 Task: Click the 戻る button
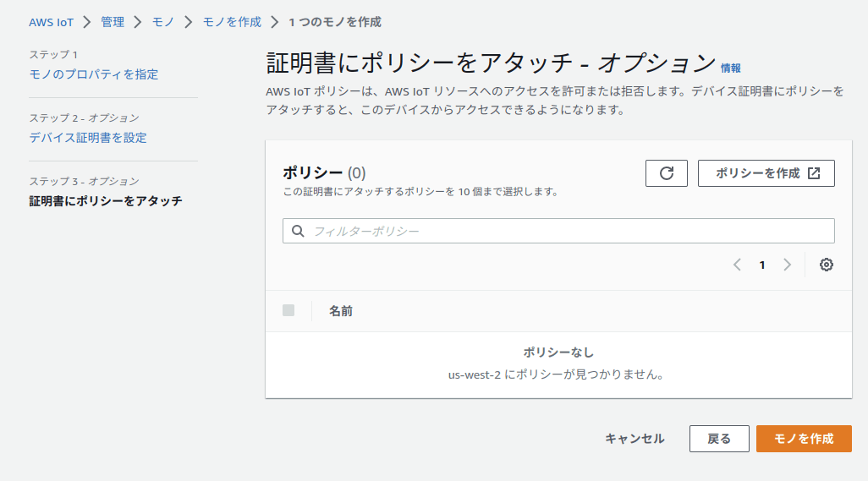point(719,439)
